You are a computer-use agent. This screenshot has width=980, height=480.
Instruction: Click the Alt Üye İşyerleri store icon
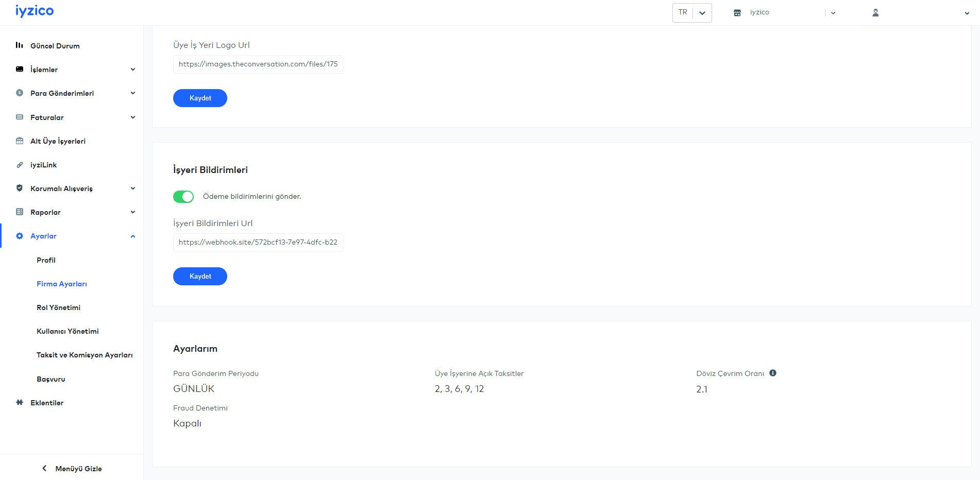20,141
